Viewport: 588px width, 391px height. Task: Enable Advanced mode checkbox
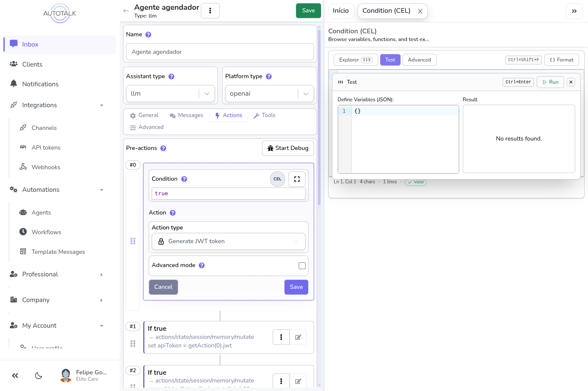pos(302,265)
